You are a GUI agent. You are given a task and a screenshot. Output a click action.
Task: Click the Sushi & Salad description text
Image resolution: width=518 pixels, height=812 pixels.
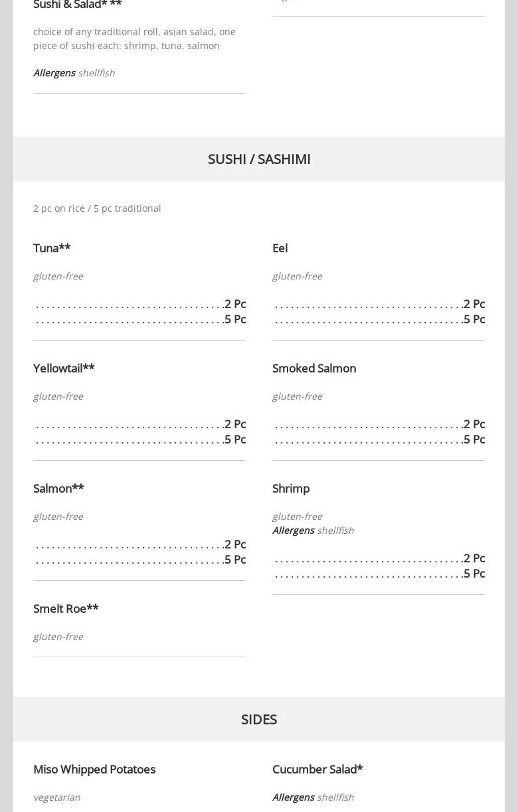click(134, 39)
